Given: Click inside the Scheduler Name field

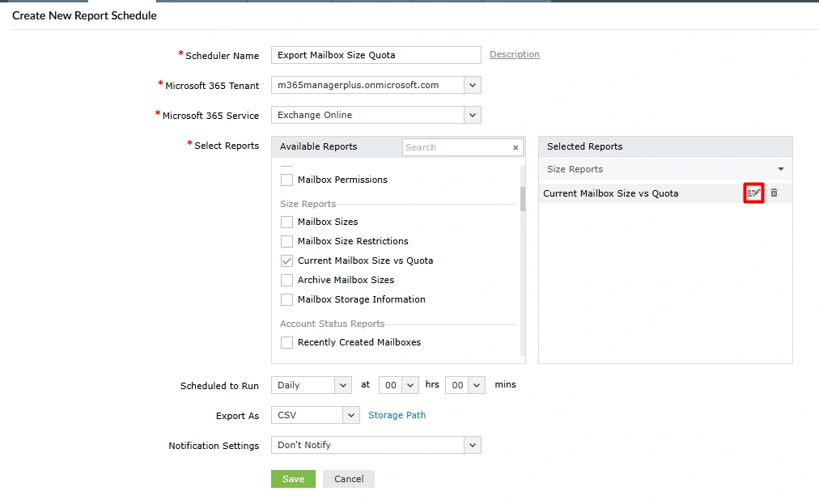Looking at the screenshot, I should (375, 54).
